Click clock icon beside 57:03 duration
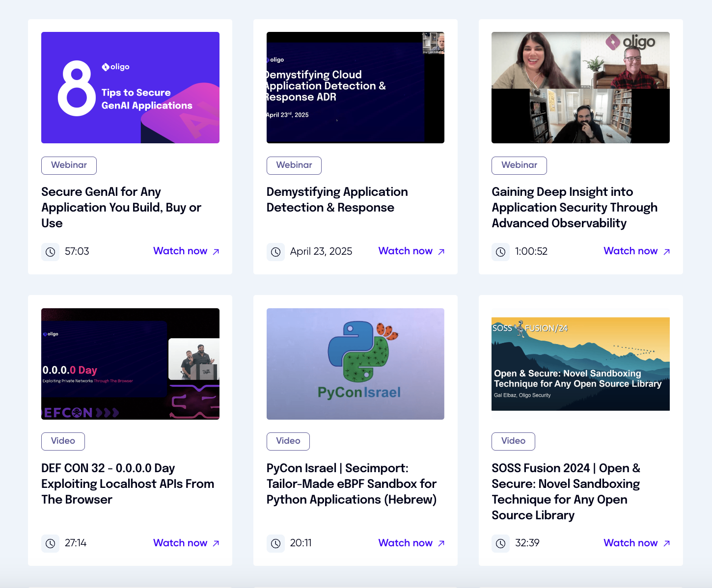 (x=50, y=252)
